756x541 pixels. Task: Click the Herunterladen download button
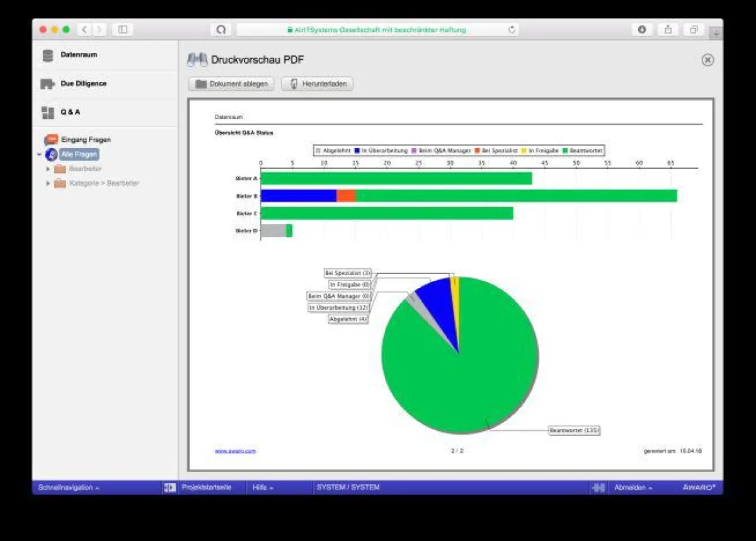[x=318, y=84]
